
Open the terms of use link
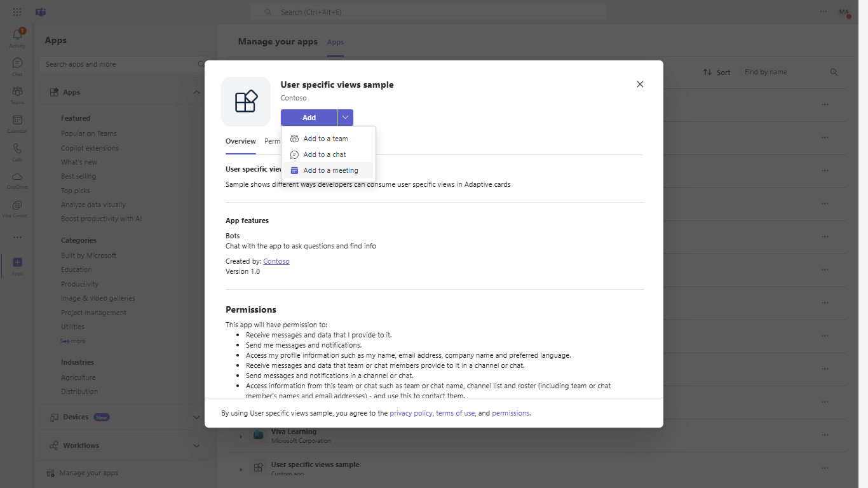456,413
